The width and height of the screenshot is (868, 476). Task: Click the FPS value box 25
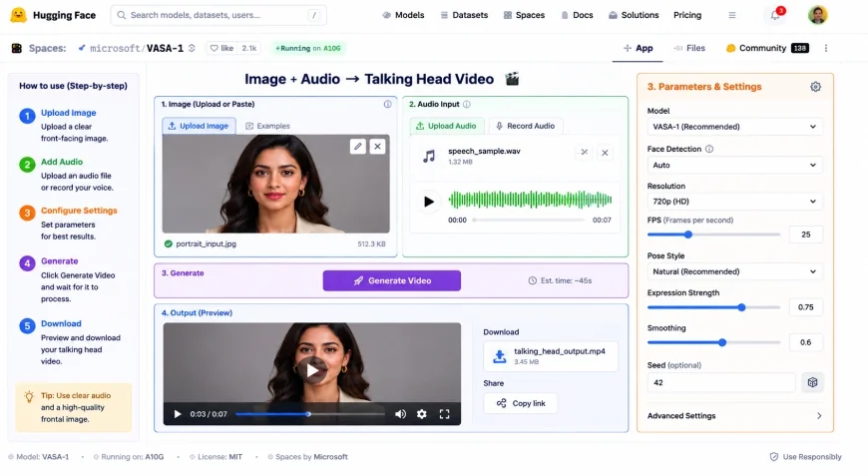click(x=805, y=235)
